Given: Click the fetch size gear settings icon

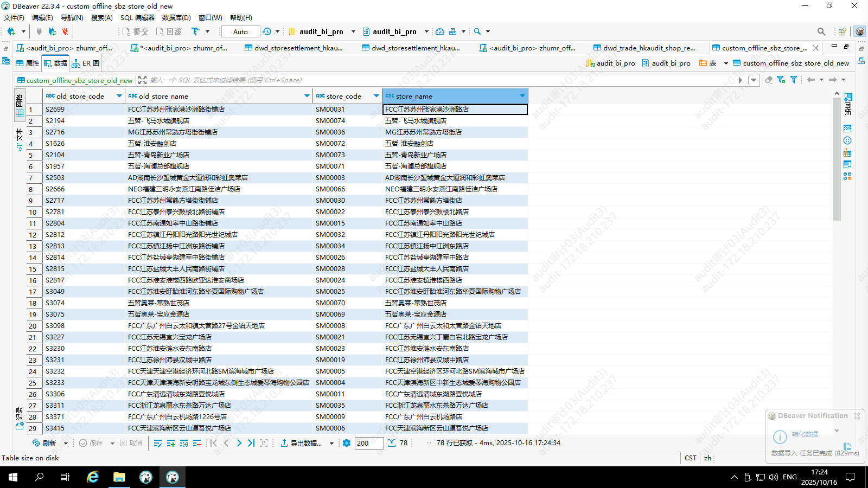Looking at the screenshot, I should (x=347, y=443).
